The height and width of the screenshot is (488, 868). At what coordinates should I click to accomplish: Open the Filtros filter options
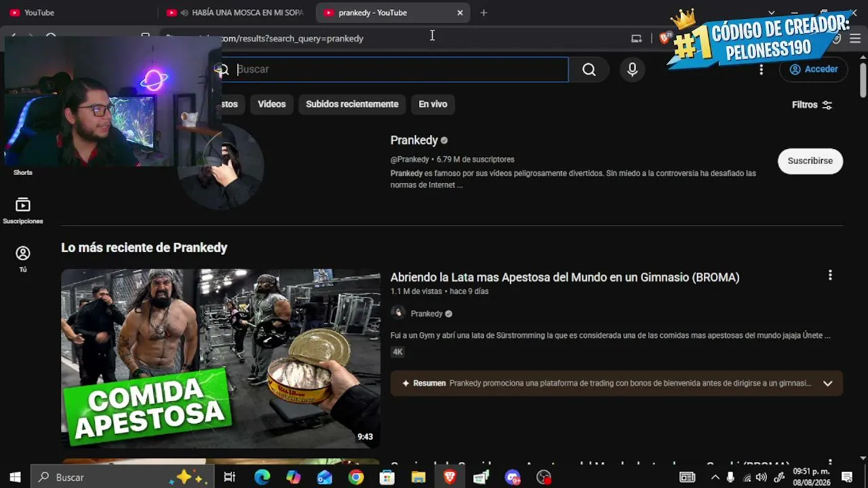[x=812, y=105]
